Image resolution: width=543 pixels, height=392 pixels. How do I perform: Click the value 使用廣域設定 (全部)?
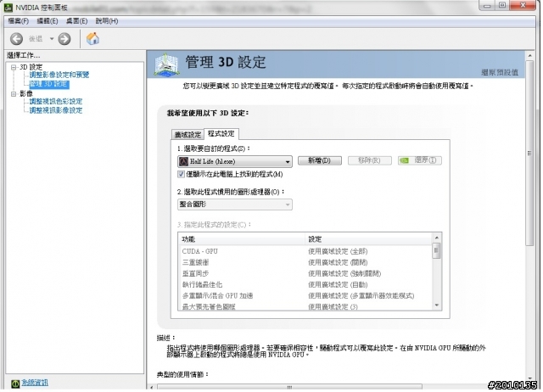click(338, 251)
